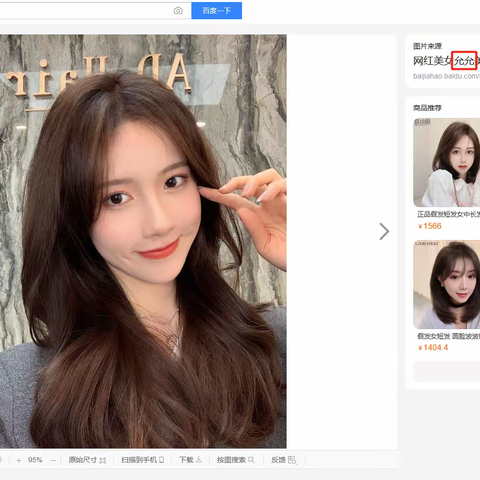Open the second recommended wig product thumbnail
The image size is (480, 480).
click(x=447, y=284)
